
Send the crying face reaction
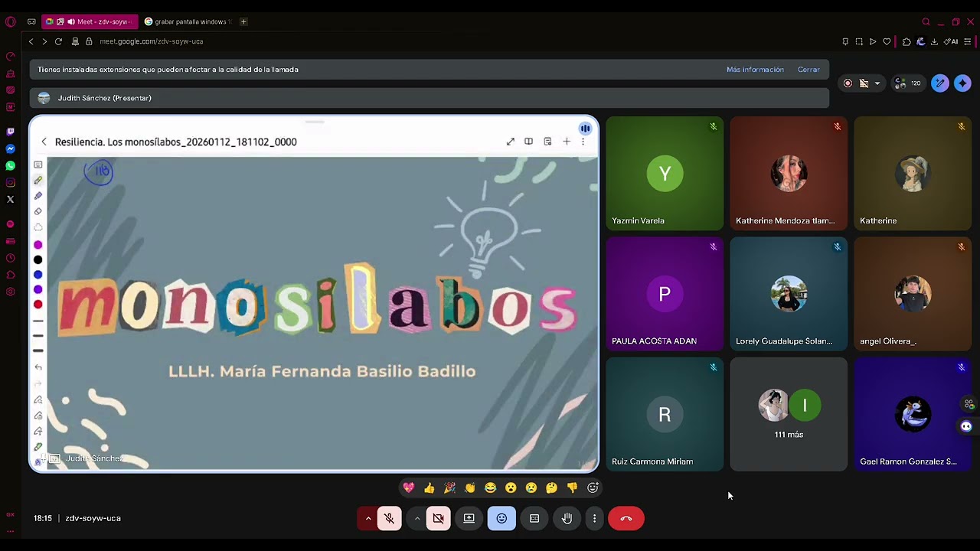coord(531,487)
